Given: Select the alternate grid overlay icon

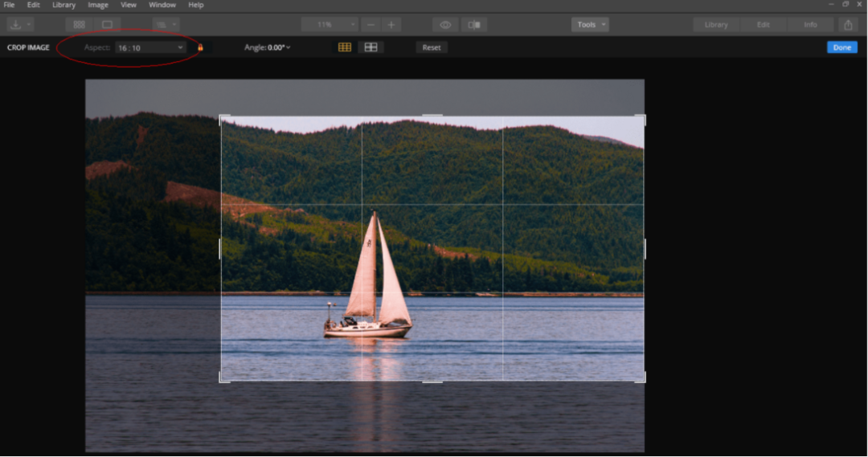Looking at the screenshot, I should pyautogui.click(x=371, y=47).
